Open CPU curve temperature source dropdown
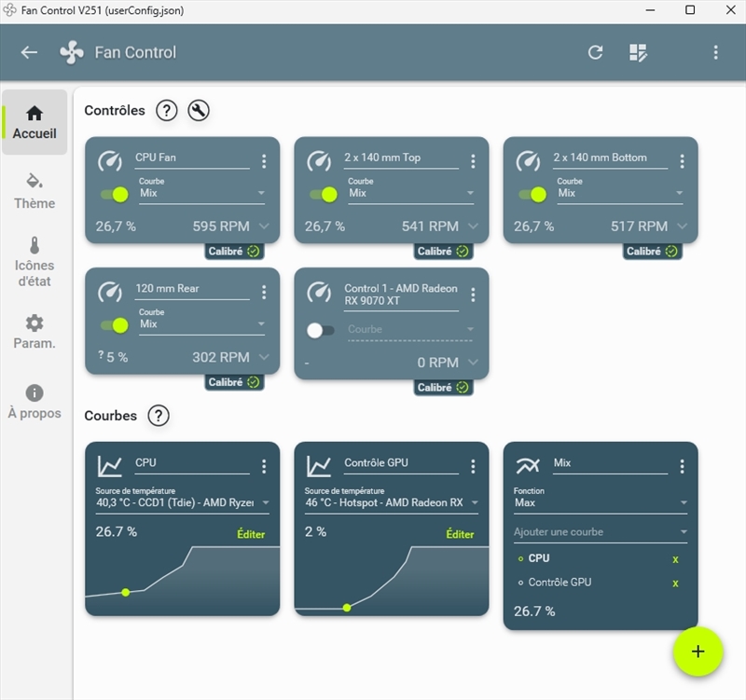Screen dimensions: 746x700 (182, 501)
